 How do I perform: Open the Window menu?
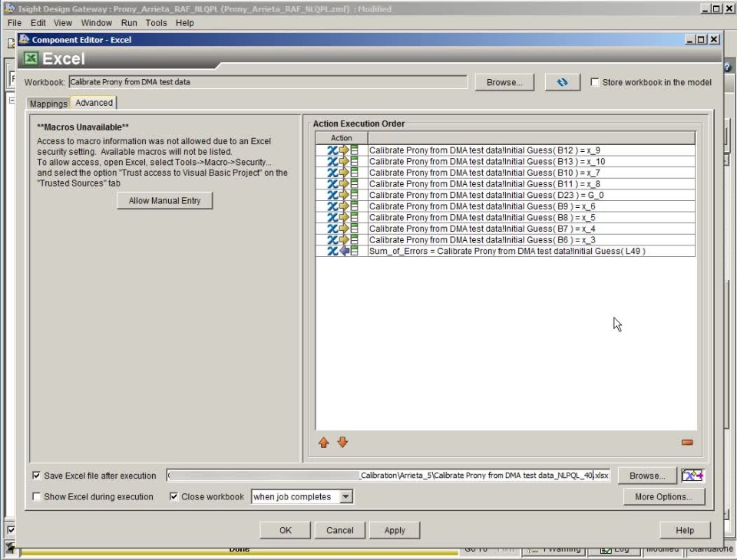pos(97,23)
